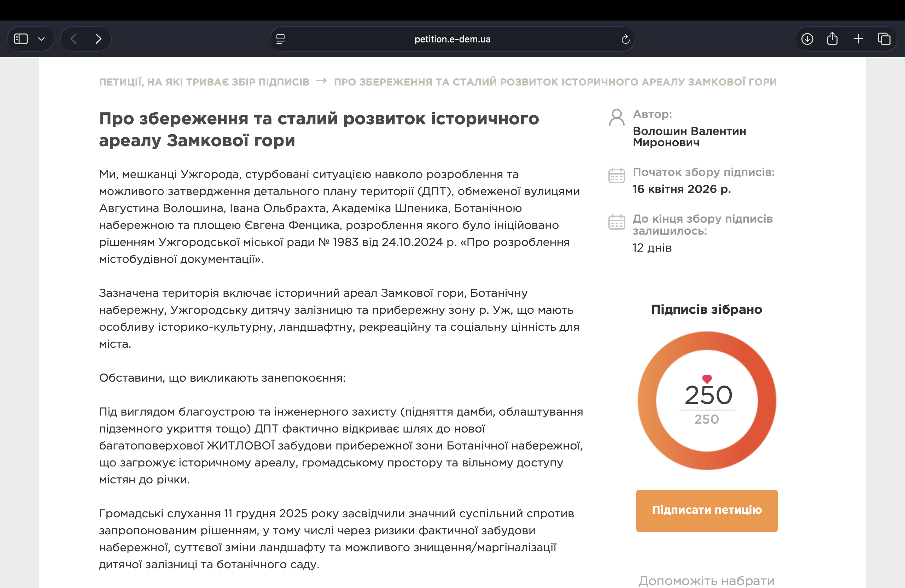Image resolution: width=905 pixels, height=588 pixels.
Task: Click the circular signatures progress ring
Action: click(647, 401)
